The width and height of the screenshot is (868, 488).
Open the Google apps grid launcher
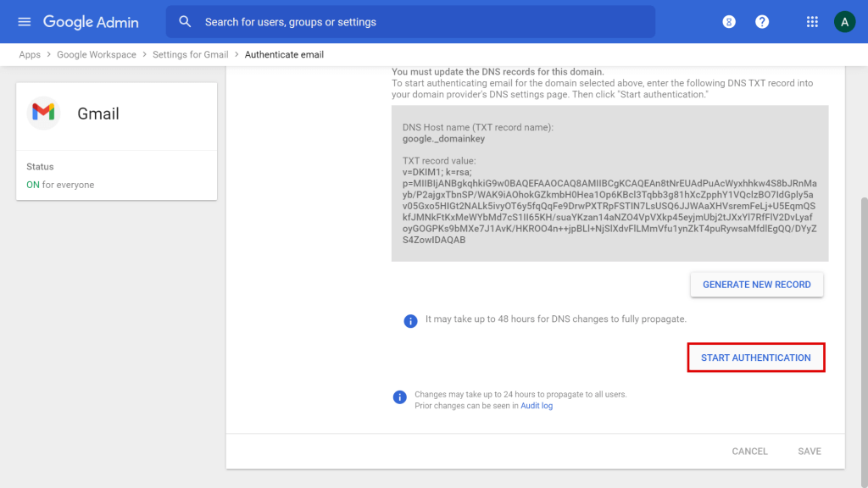[812, 21]
